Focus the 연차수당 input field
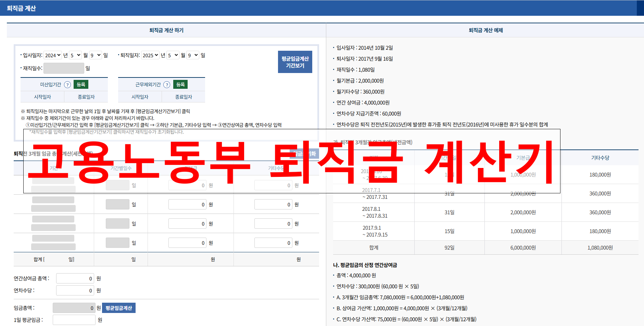644x326 pixels. pyautogui.click(x=75, y=290)
